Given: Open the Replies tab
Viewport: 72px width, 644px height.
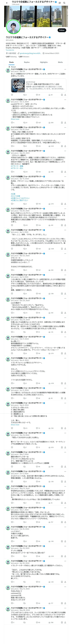Looking at the screenshot, I should pos(27,62).
